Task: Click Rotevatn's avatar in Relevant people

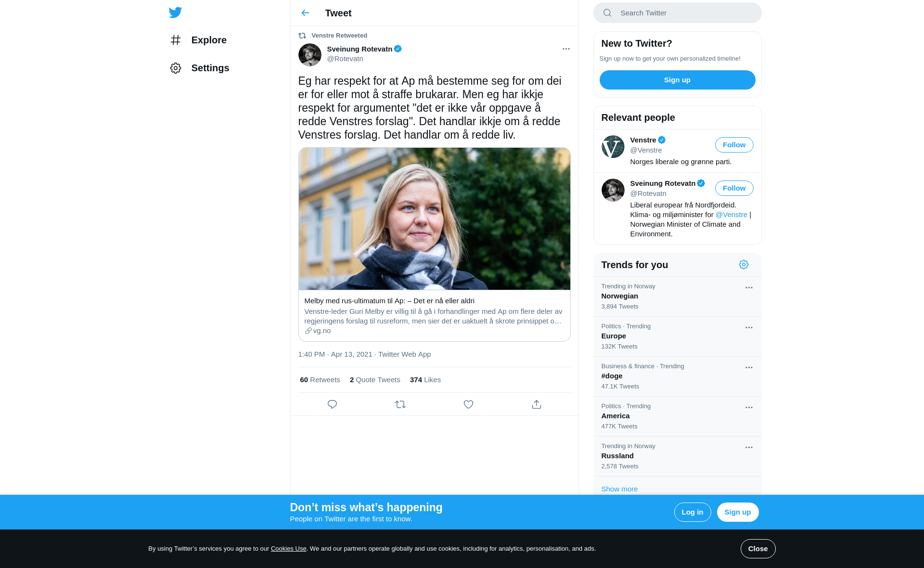Action: coord(613,190)
